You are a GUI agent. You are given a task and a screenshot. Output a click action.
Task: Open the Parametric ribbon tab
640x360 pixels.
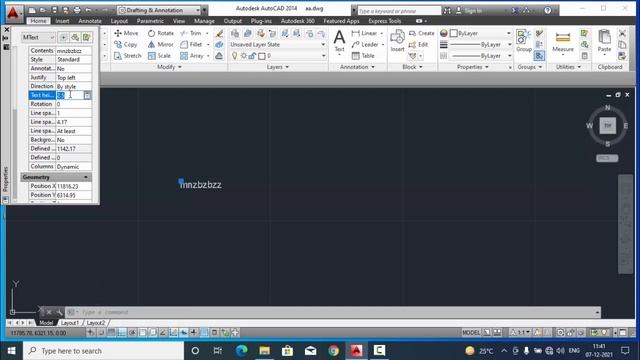pyautogui.click(x=150, y=21)
